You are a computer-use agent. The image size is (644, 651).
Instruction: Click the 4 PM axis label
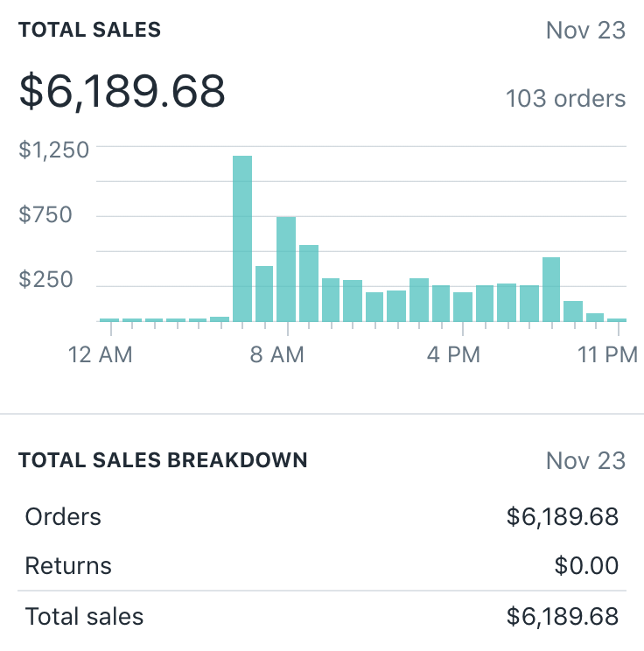(453, 355)
